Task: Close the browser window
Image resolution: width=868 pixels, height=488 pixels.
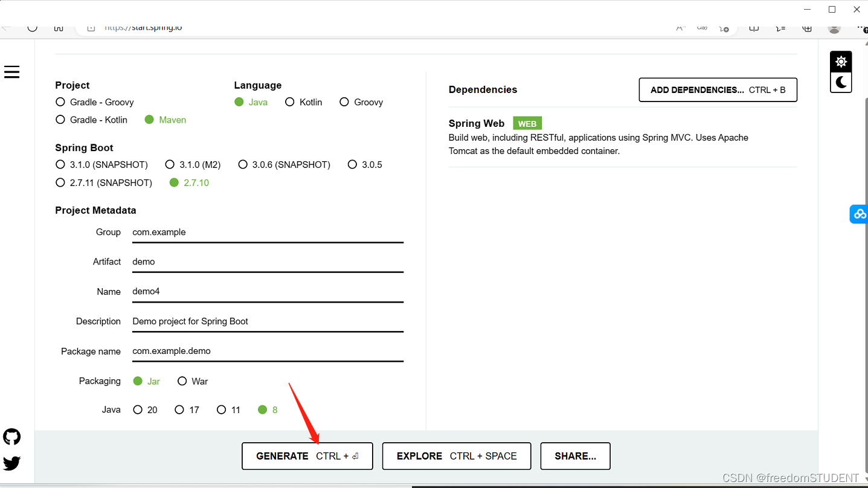Action: 857,9
